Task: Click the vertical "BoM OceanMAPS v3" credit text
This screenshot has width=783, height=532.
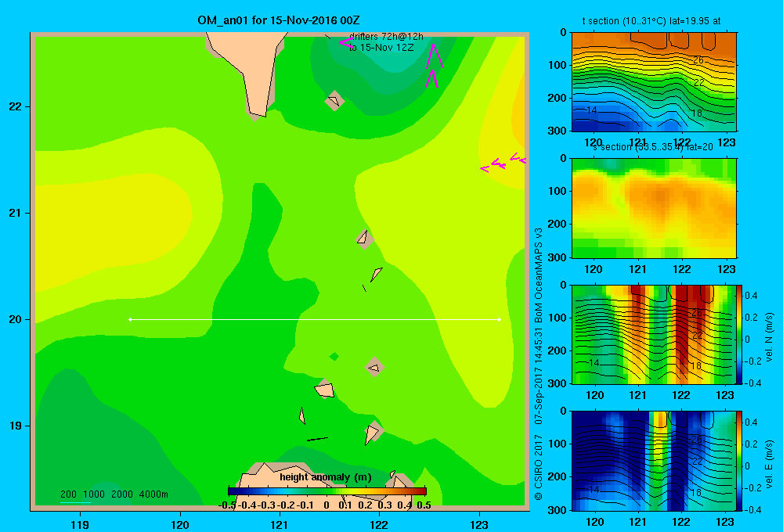Action: [x=539, y=275]
